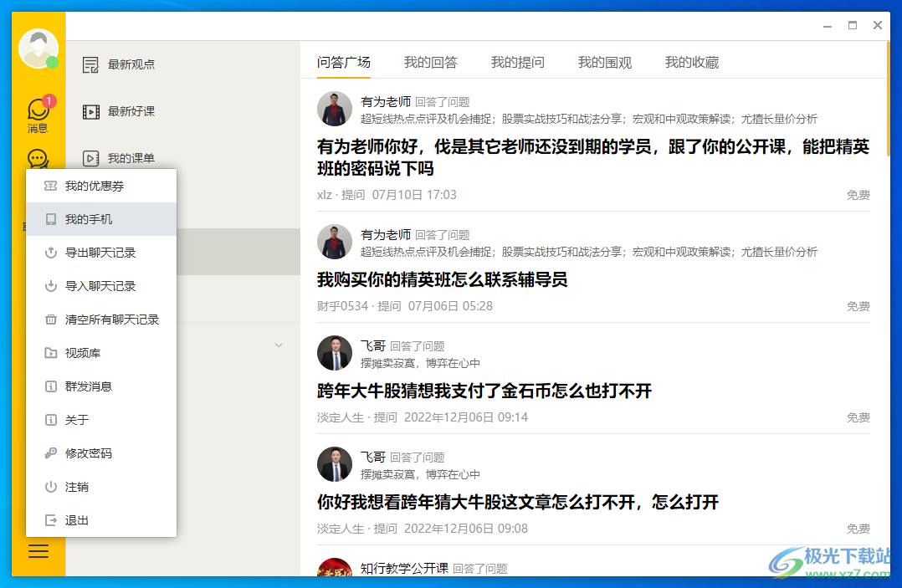This screenshot has width=902, height=588.
Task: Click 有为老师 avatar on xlz question
Action: pos(334,109)
